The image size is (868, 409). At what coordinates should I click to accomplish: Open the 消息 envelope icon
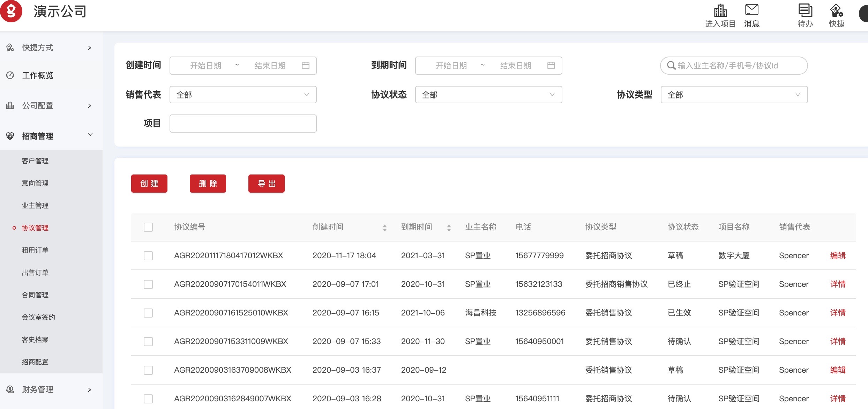(751, 10)
